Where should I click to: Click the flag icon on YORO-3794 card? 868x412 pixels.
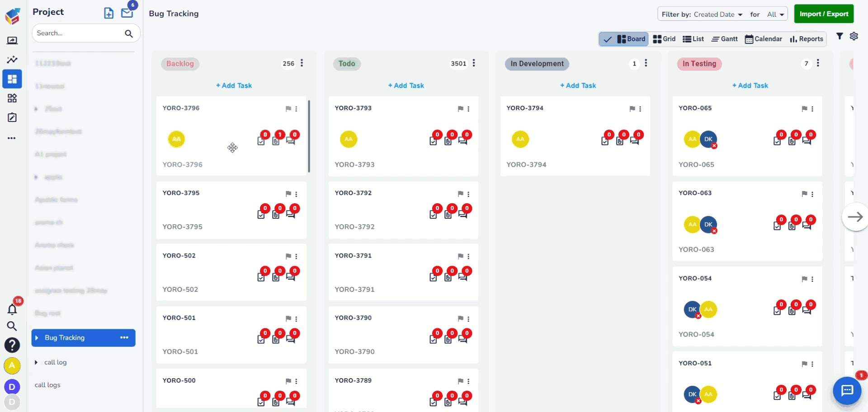[632, 109]
